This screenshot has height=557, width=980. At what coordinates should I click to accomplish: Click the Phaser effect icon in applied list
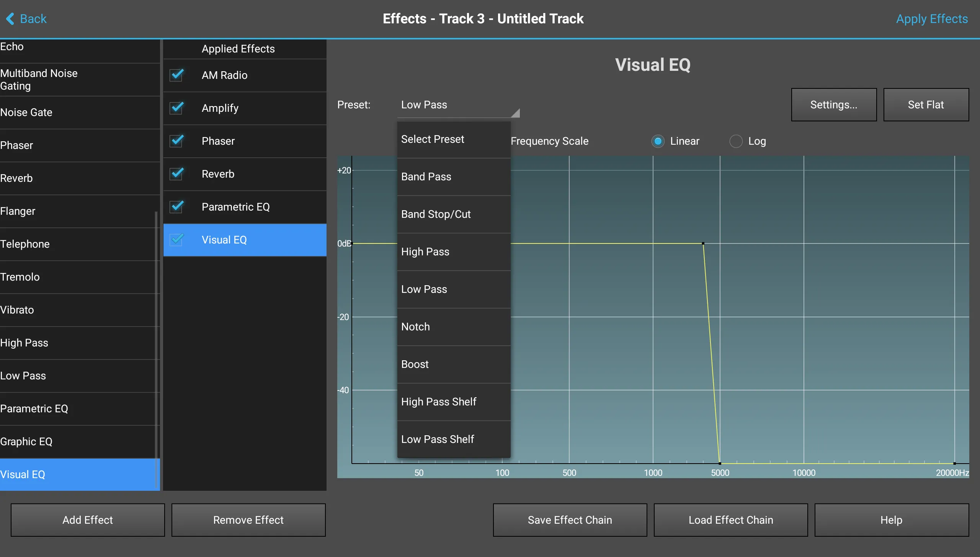178,140
